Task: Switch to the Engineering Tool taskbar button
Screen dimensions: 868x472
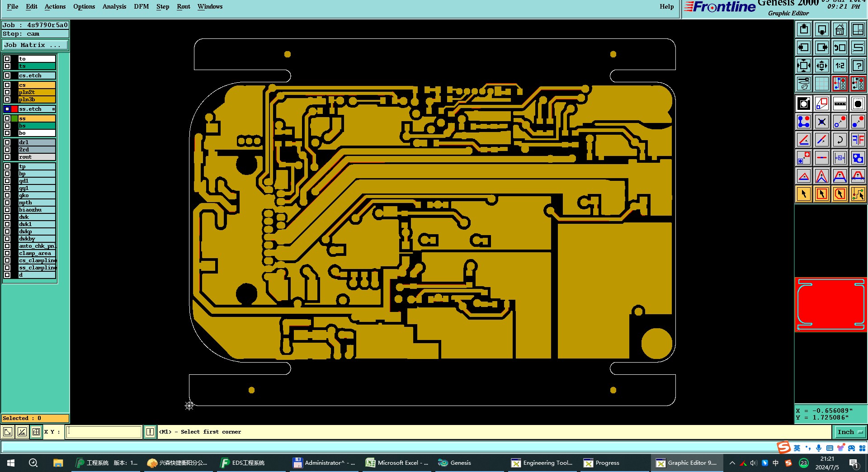Action: (542, 463)
